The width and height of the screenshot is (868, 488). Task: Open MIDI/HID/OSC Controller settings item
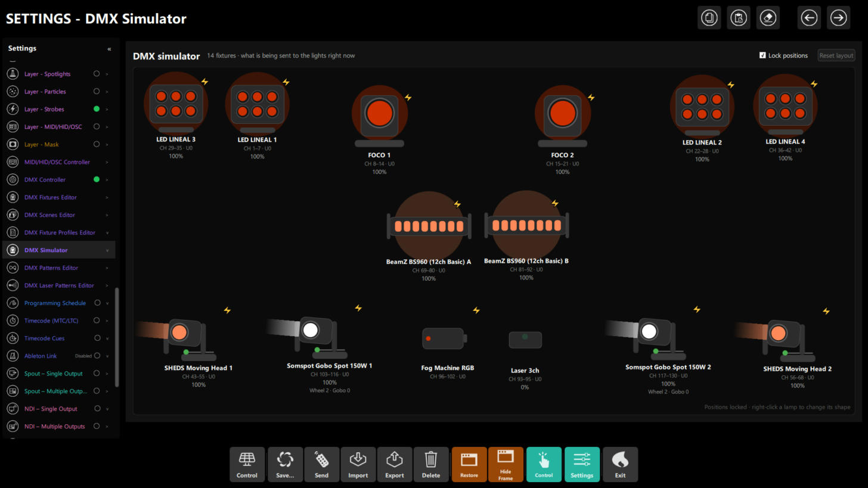pyautogui.click(x=57, y=162)
